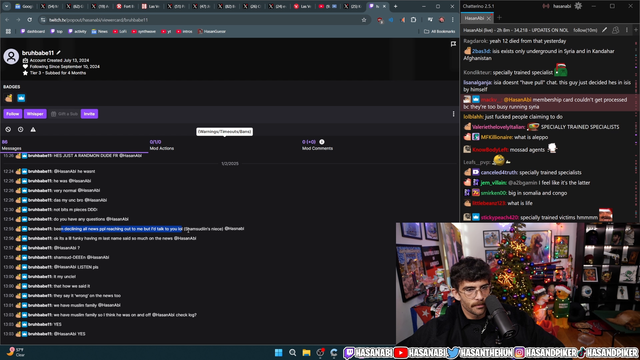Image resolution: width=640 pixels, height=360 pixels.
Task: Switch to the Google browser tab
Action: click(x=24, y=7)
